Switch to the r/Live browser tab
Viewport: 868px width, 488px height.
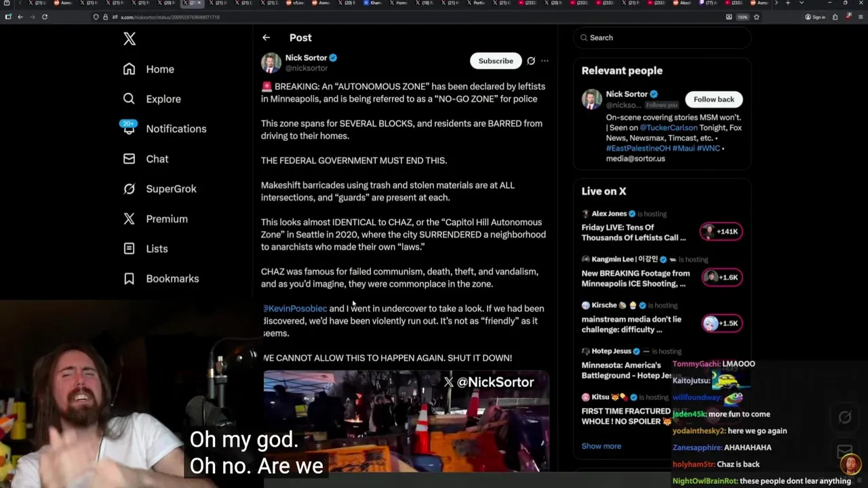coord(294,3)
